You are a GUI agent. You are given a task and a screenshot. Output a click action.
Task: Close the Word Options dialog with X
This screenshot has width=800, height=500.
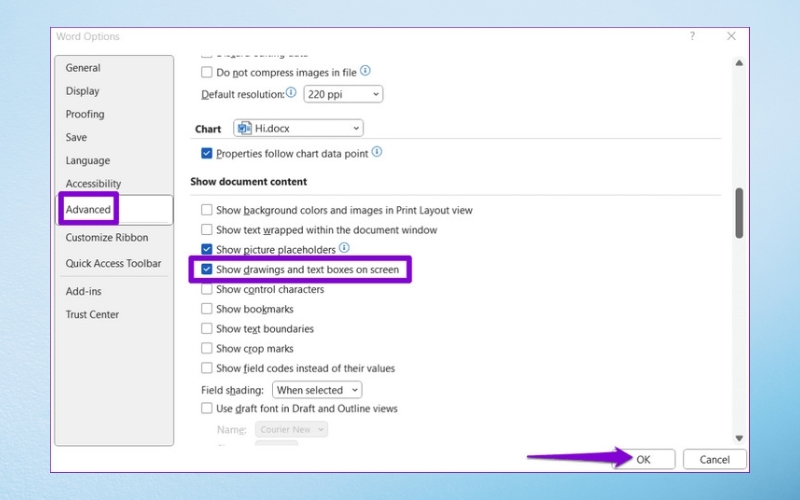coord(731,36)
